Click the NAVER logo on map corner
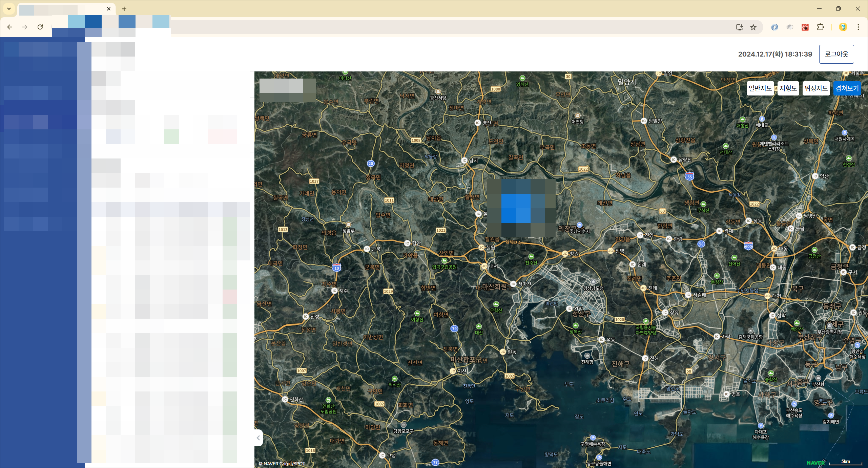Image resolution: width=868 pixels, height=468 pixels. pyautogui.click(x=815, y=463)
